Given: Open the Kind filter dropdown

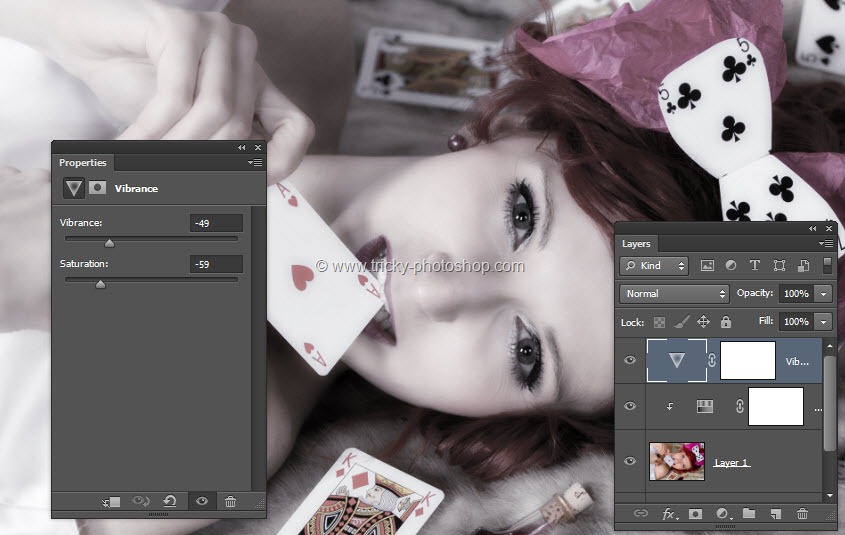Looking at the screenshot, I should [654, 266].
